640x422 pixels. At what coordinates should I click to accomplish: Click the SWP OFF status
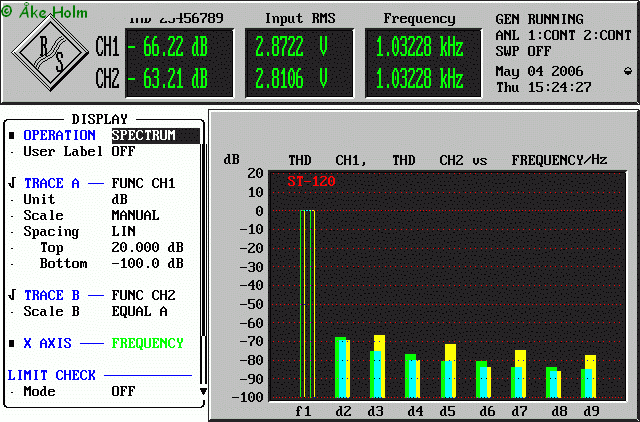pyautogui.click(x=523, y=51)
